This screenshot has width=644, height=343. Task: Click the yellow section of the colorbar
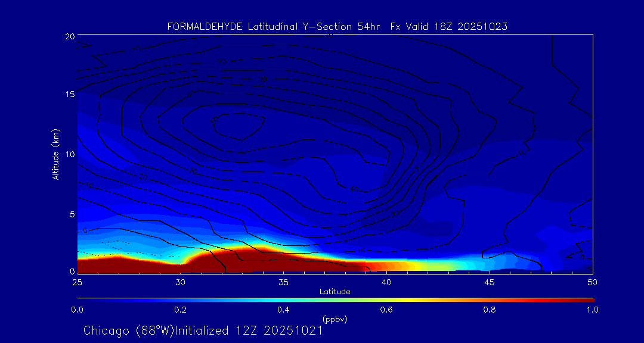[417, 299]
